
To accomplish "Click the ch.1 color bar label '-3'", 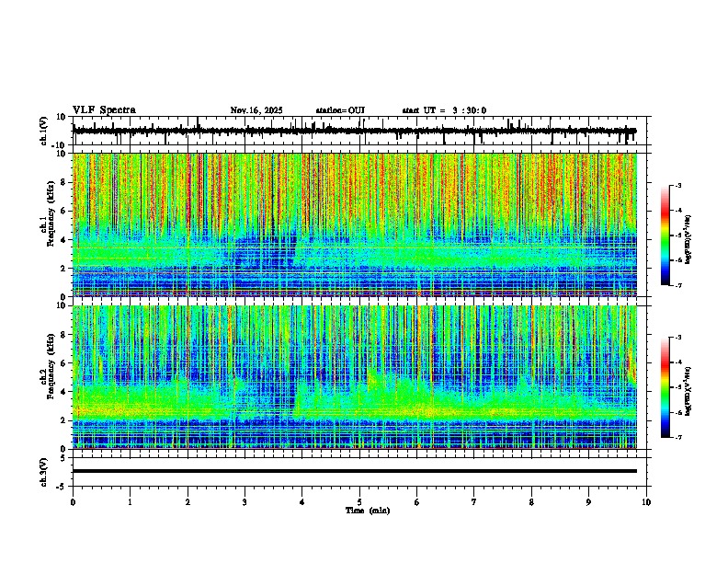I will (x=678, y=185).
